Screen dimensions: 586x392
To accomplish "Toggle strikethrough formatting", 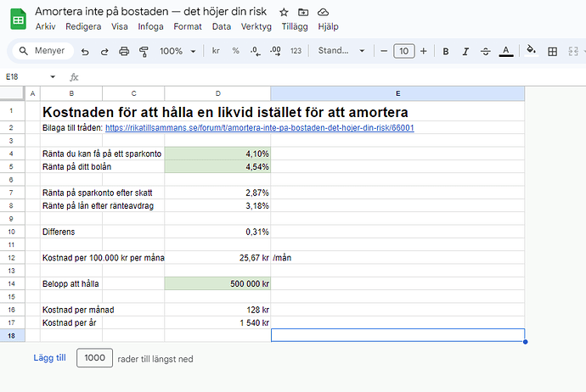I will [x=485, y=52].
